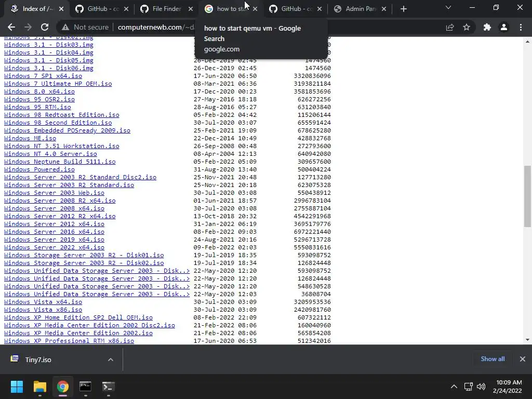Viewport: 532px width, 399px height.
Task: Open Windows Neptune Build 5111.iso link
Action: click(60, 162)
